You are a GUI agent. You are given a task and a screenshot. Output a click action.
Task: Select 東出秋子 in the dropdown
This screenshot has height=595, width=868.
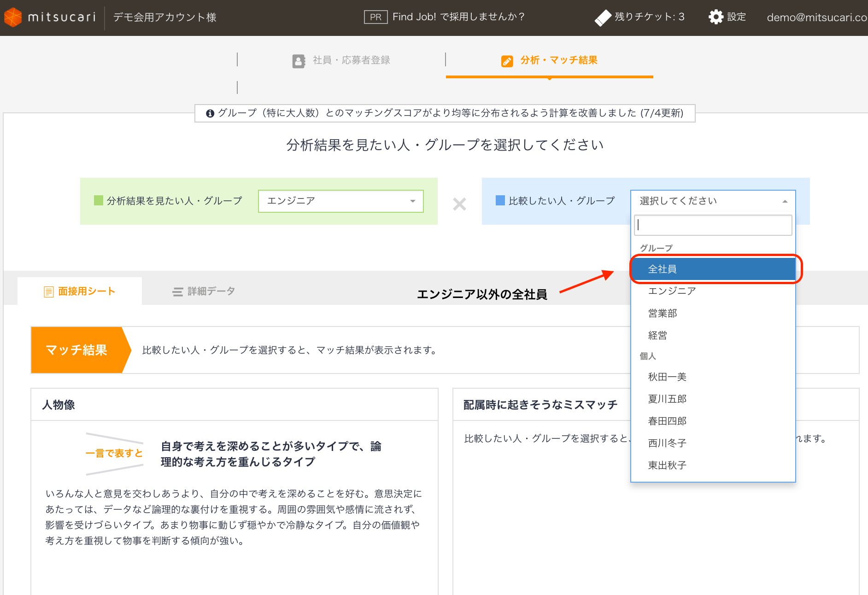[667, 466]
